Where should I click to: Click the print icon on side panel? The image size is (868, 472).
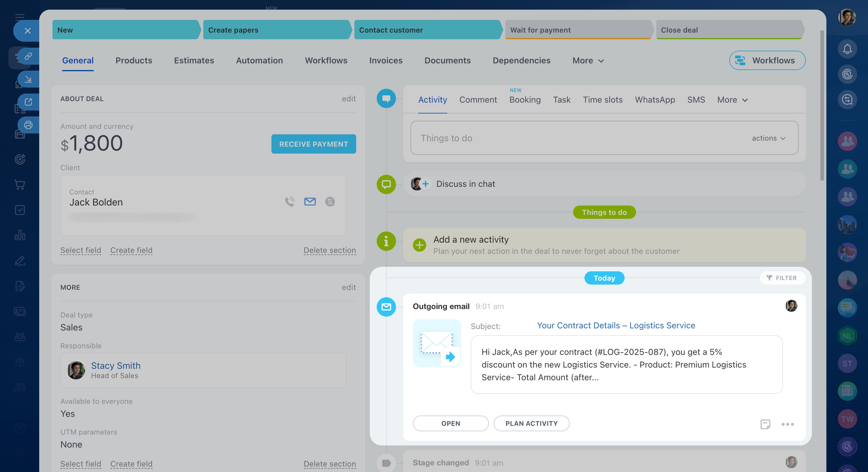point(28,125)
